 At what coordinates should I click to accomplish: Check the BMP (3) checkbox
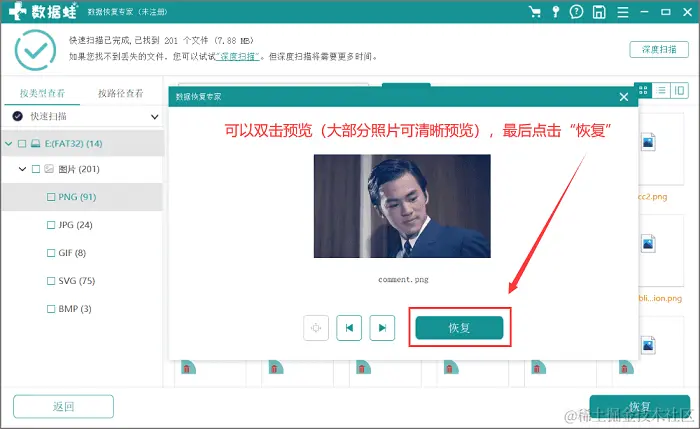pos(51,308)
